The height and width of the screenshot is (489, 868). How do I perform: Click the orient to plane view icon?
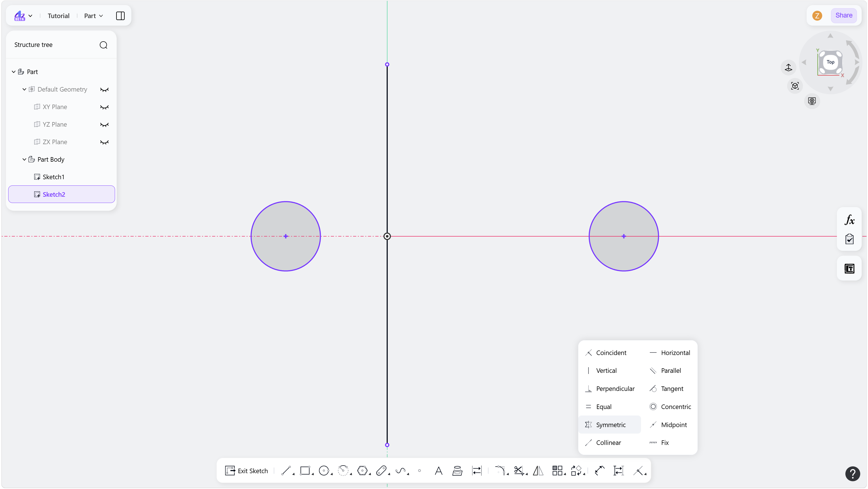click(x=789, y=67)
